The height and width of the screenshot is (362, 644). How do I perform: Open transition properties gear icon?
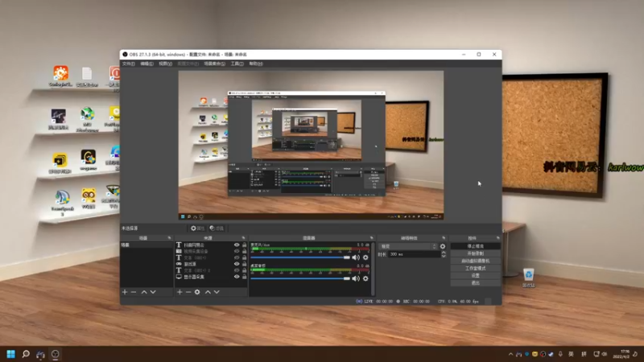pyautogui.click(x=443, y=246)
